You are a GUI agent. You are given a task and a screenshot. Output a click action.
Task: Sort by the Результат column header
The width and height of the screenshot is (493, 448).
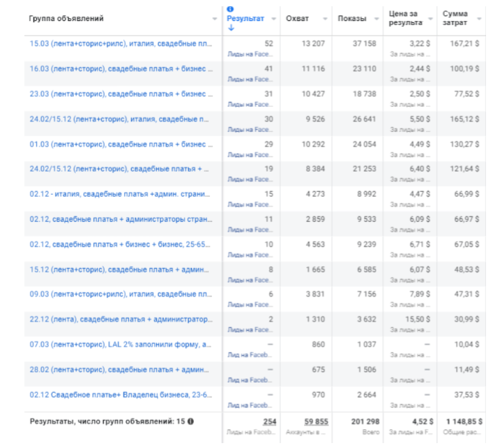(x=245, y=19)
